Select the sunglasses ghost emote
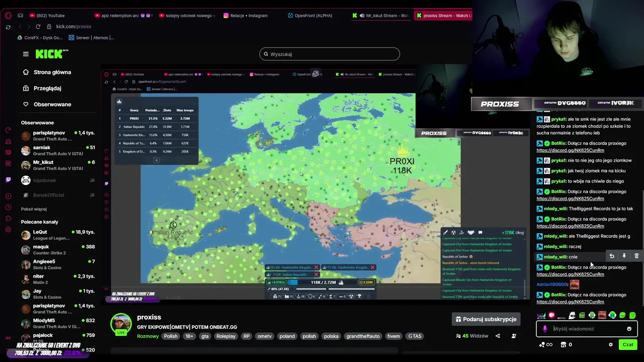Viewport: 644px width, 362px height. (572, 316)
